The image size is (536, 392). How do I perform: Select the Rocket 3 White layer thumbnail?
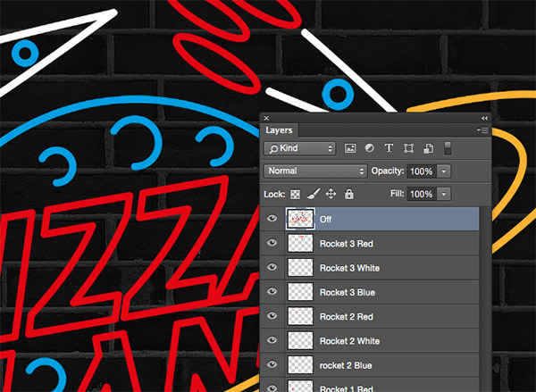click(300, 268)
